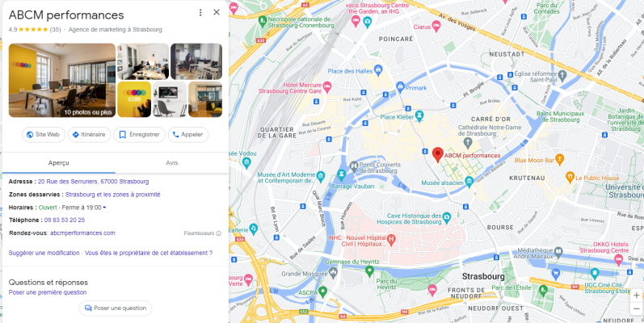Click the red ABCM performances map pin
Viewport: 644px width, 323px height.
438,154
